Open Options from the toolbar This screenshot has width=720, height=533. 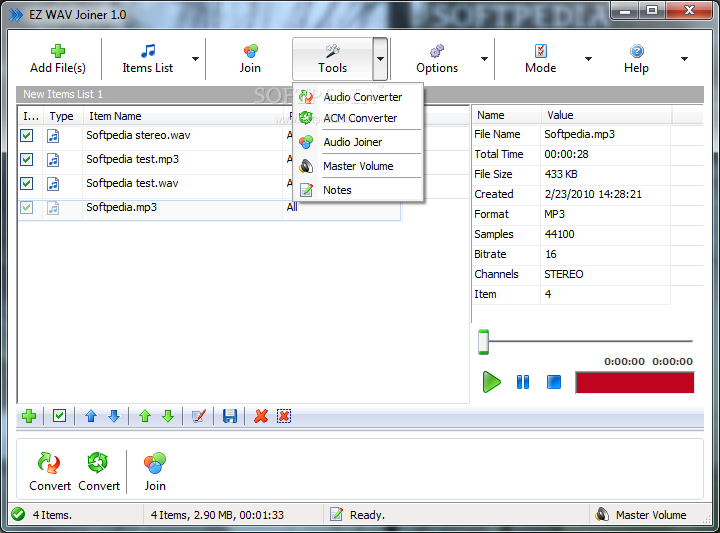pos(437,59)
